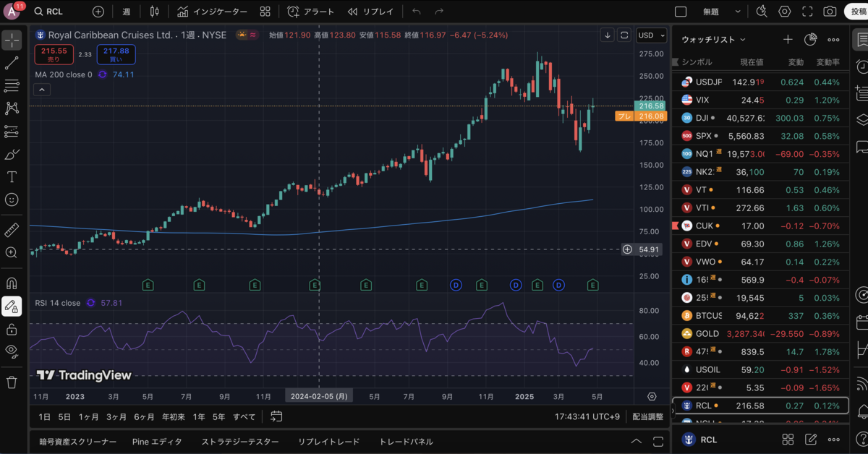Select the VIX watchlist row
The height and width of the screenshot is (454, 868).
coord(761,100)
